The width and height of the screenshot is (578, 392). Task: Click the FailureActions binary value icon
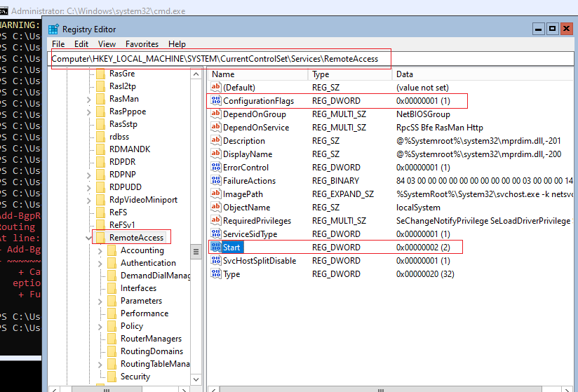(216, 180)
